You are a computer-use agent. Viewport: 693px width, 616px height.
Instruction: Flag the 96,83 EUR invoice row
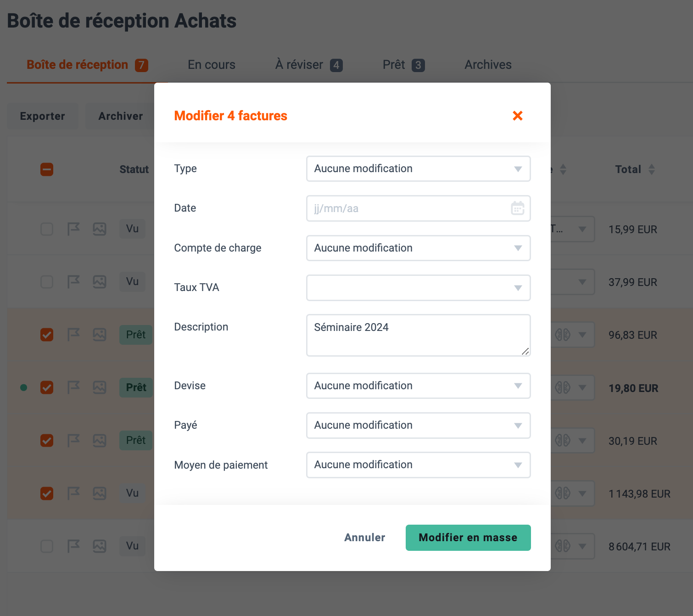tap(73, 334)
